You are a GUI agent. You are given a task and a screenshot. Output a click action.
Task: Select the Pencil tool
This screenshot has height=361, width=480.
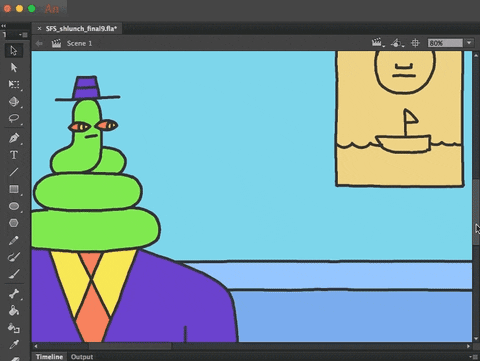[14, 240]
